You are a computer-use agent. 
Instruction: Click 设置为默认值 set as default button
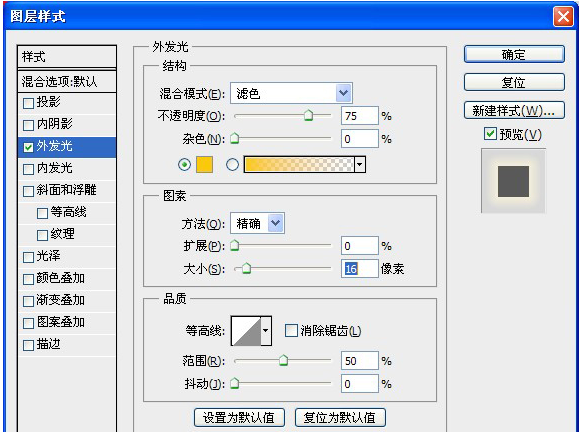click(x=239, y=418)
